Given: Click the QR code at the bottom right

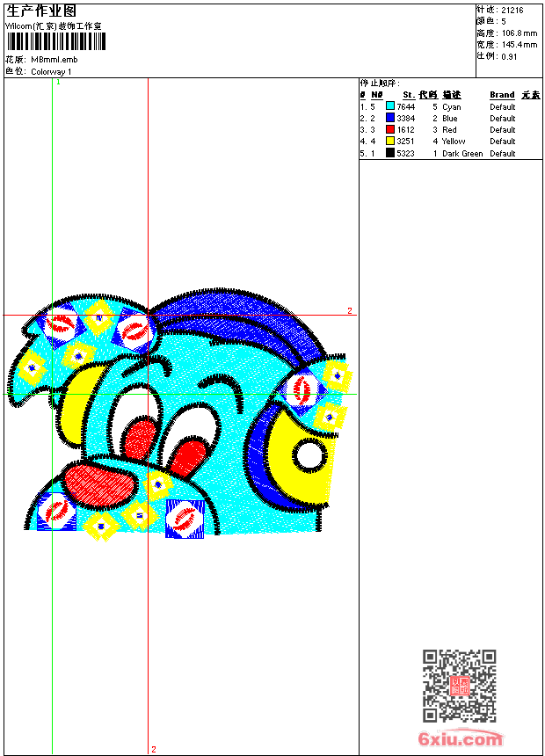Looking at the screenshot, I should coord(460,686).
